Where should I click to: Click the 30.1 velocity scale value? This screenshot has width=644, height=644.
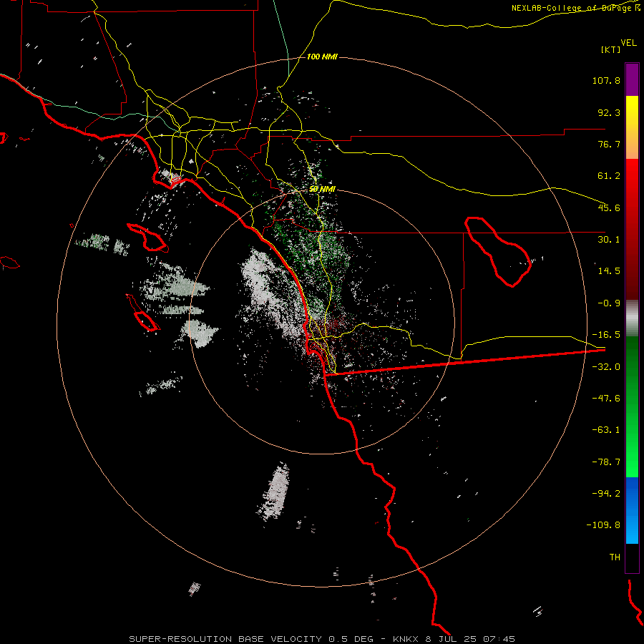pos(609,240)
